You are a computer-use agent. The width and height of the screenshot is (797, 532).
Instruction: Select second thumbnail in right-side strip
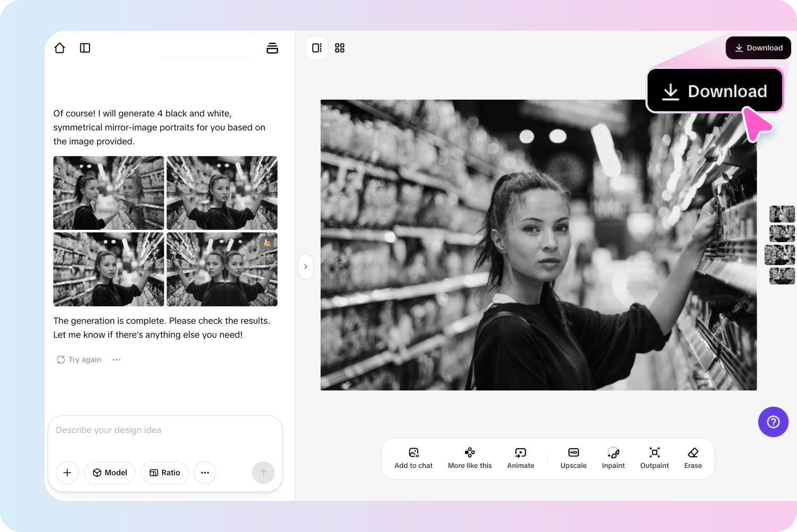782,234
